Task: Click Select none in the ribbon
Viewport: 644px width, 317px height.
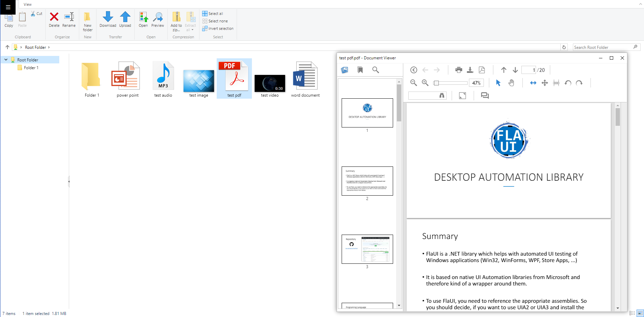Action: click(215, 21)
